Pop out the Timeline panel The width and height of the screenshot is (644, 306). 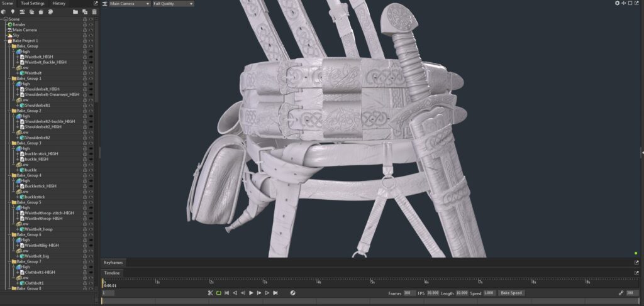point(636,273)
